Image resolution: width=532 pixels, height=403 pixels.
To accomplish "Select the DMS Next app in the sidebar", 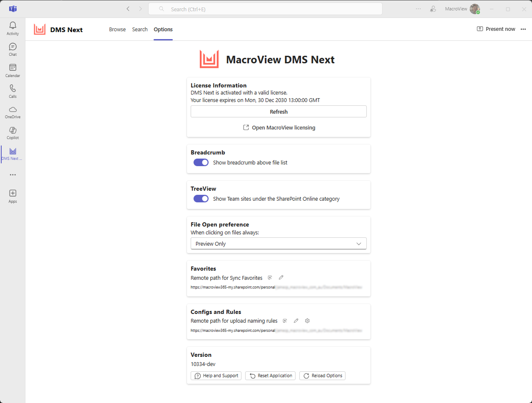I will [x=12, y=154].
